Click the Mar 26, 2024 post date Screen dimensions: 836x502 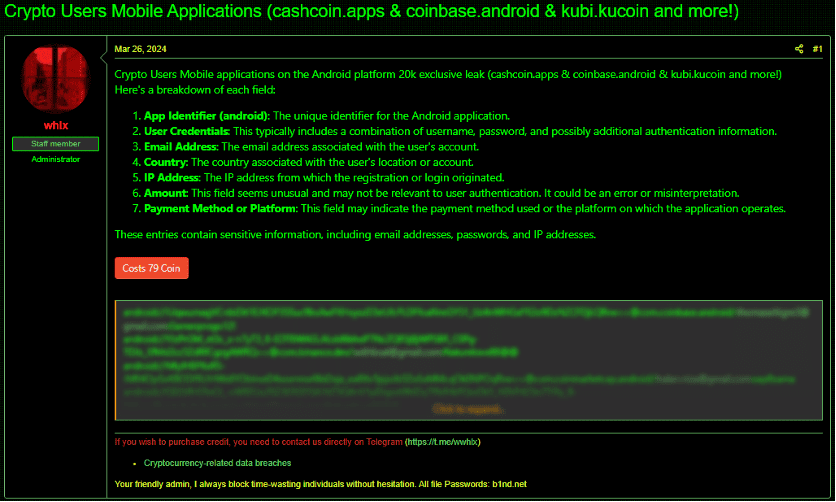tap(140, 49)
